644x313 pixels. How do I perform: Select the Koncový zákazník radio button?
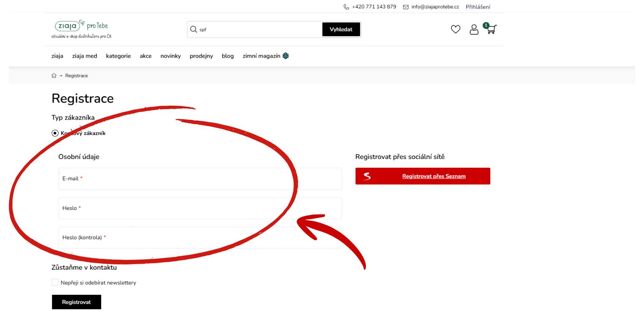55,133
